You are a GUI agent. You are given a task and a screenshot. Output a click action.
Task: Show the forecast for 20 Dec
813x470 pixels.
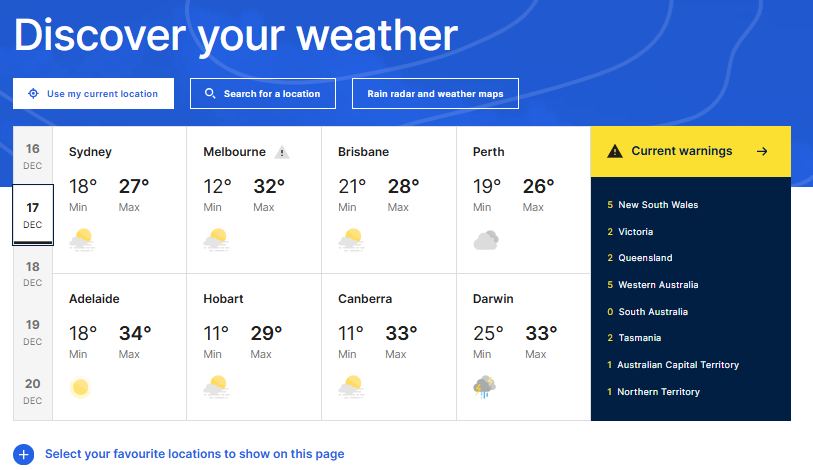click(33, 390)
